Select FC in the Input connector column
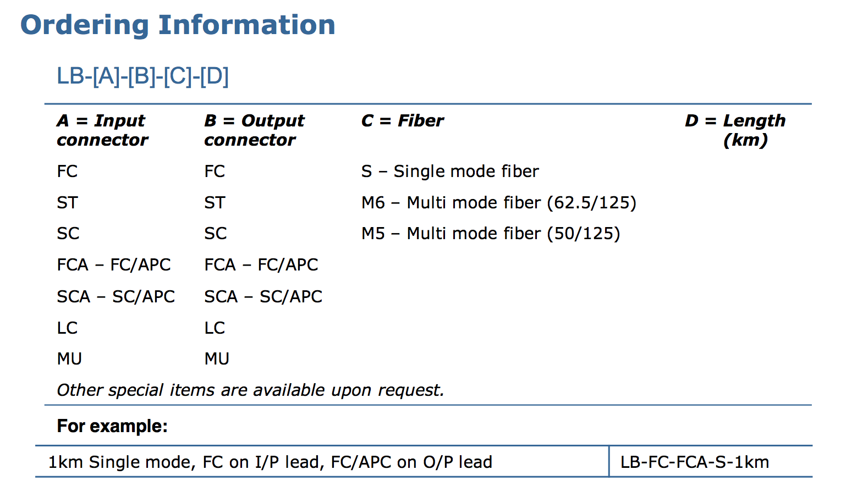 tap(67, 171)
